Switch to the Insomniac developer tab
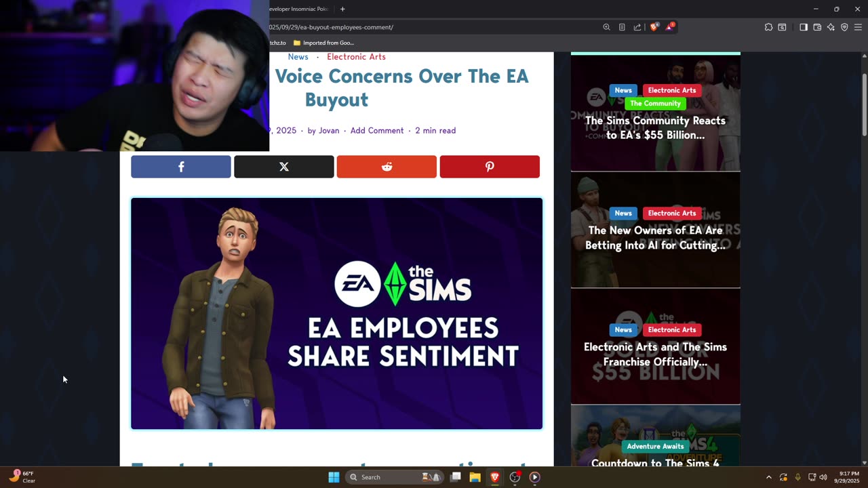 pos(298,9)
